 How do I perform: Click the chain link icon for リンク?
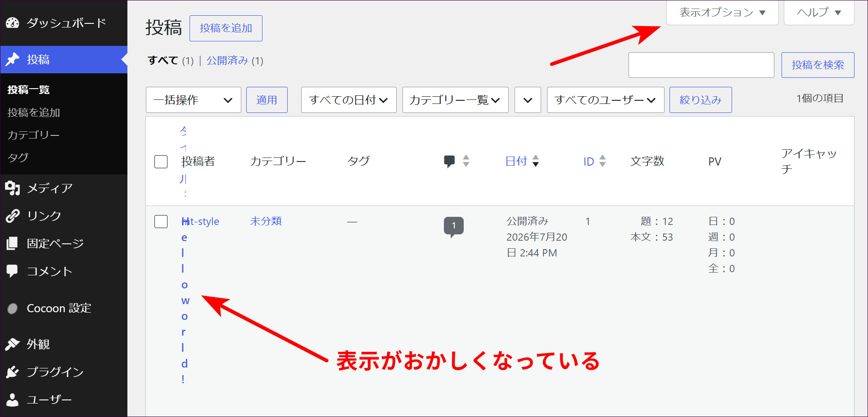[x=13, y=216]
